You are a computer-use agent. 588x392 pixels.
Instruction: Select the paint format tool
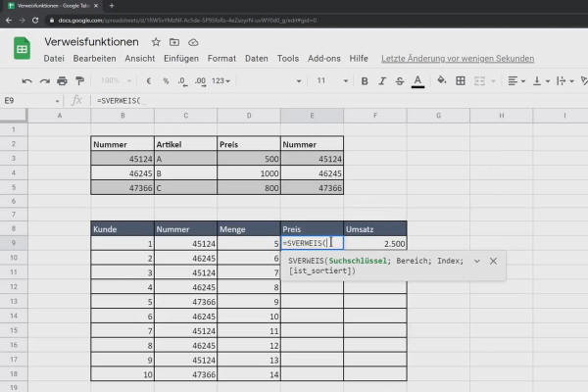tap(79, 81)
